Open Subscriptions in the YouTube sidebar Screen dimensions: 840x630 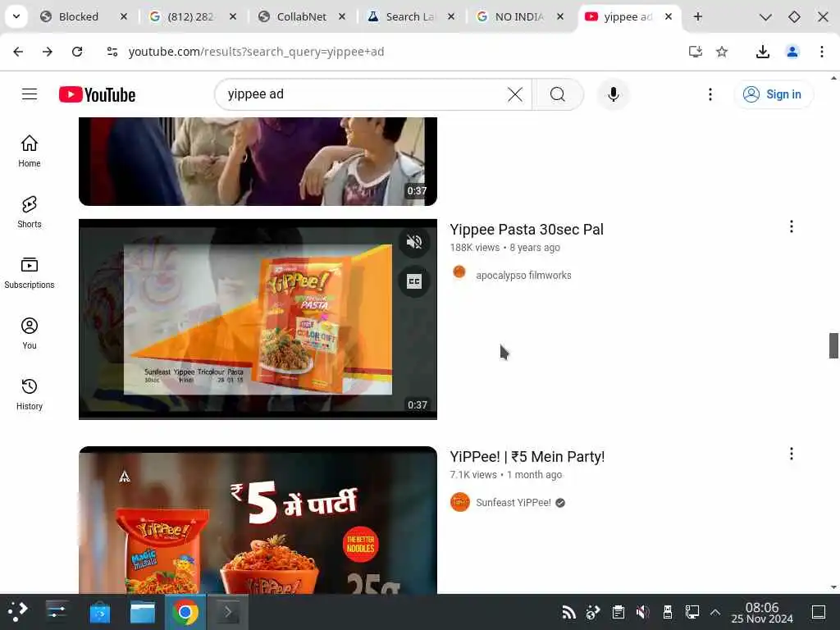[x=30, y=272]
